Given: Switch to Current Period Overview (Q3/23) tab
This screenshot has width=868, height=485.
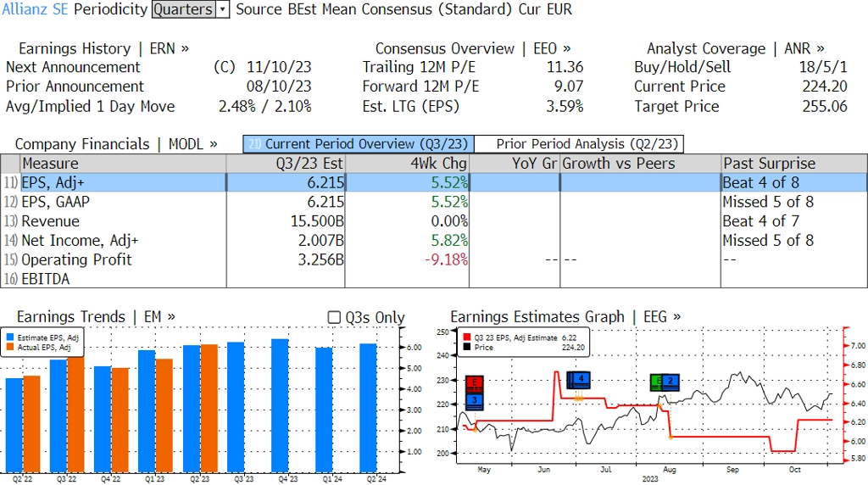Looking at the screenshot, I should coord(359,144).
